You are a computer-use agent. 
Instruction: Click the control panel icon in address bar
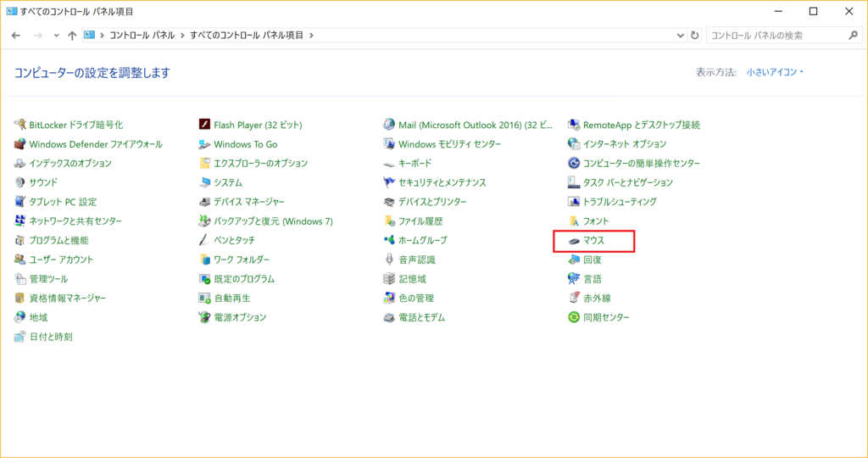click(89, 35)
